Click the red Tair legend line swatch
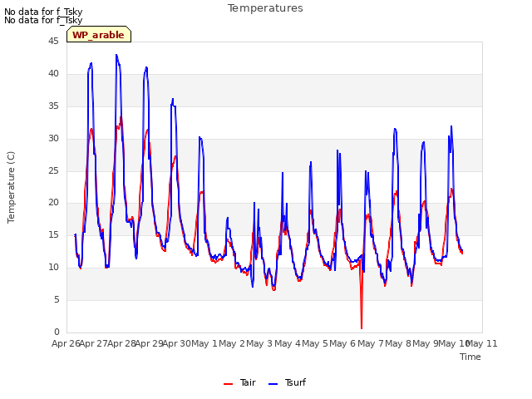The image size is (532, 399). coord(228,384)
